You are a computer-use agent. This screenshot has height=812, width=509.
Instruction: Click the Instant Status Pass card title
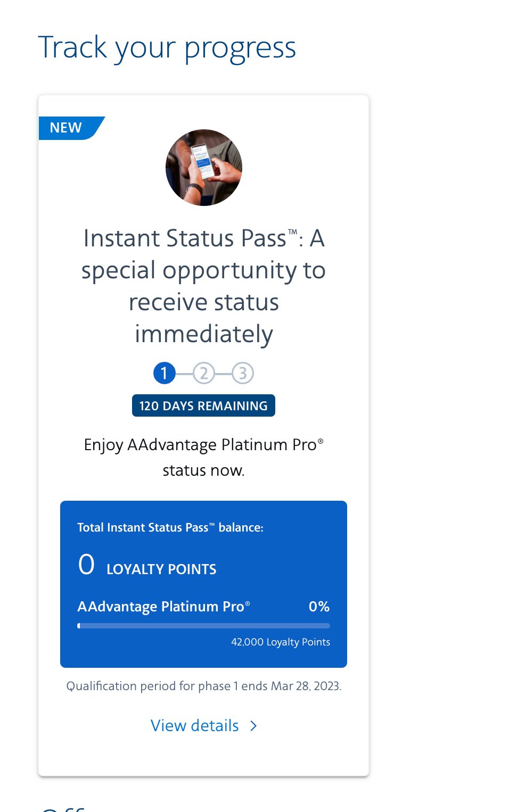click(x=203, y=286)
